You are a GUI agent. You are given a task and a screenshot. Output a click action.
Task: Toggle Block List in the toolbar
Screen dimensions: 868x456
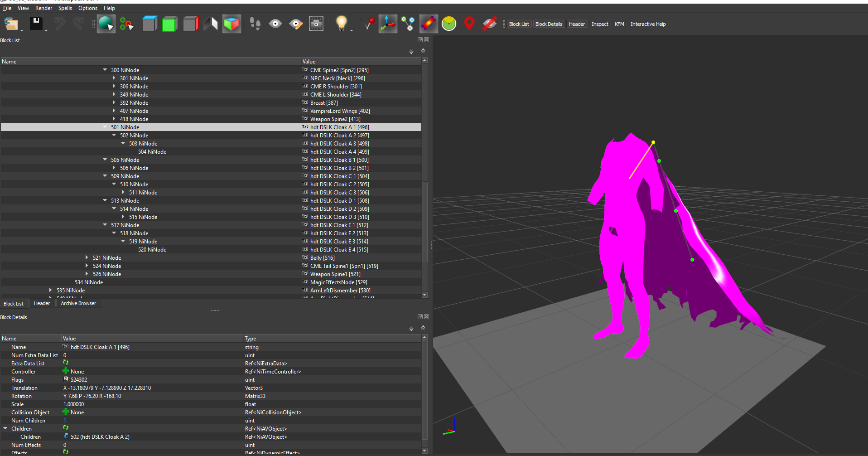pos(519,24)
